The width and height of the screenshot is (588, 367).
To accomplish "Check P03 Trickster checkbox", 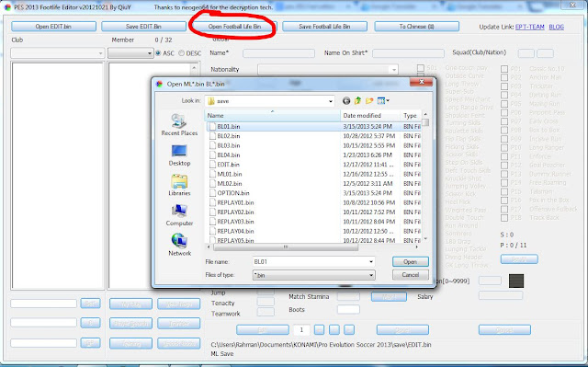I will [x=504, y=86].
